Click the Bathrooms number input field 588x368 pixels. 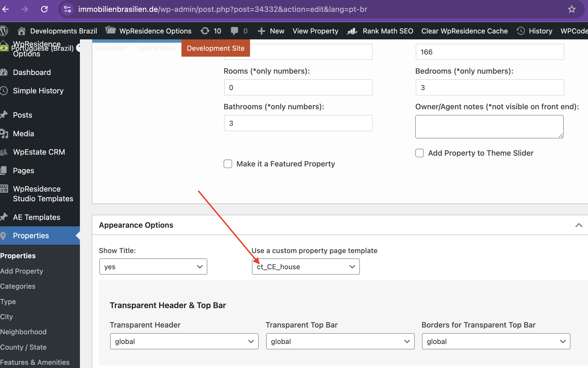pyautogui.click(x=298, y=123)
